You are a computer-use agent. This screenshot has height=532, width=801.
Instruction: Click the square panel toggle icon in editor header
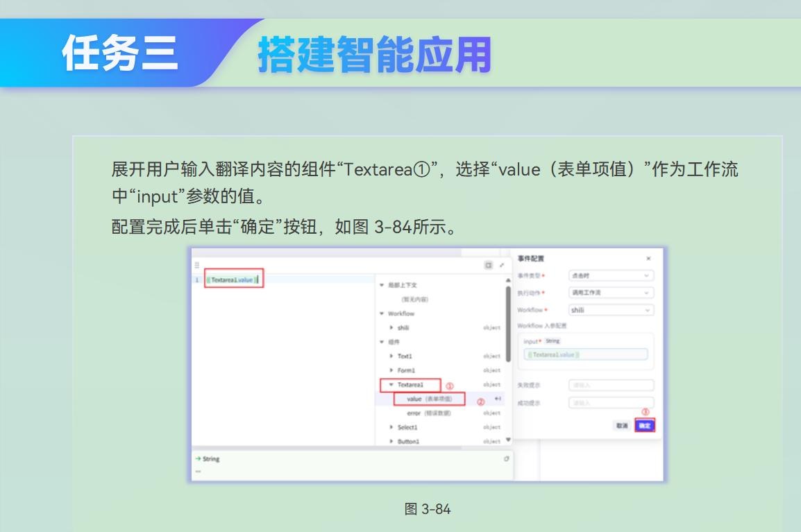(x=489, y=265)
